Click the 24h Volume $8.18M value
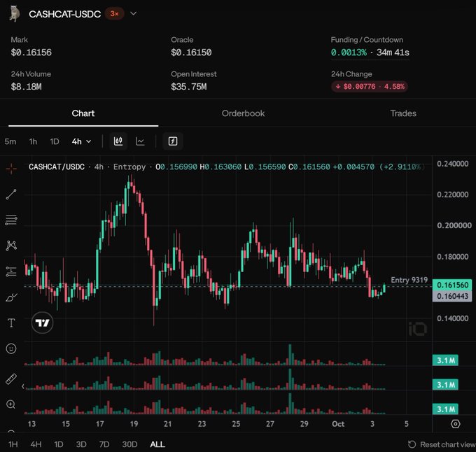 [x=26, y=87]
